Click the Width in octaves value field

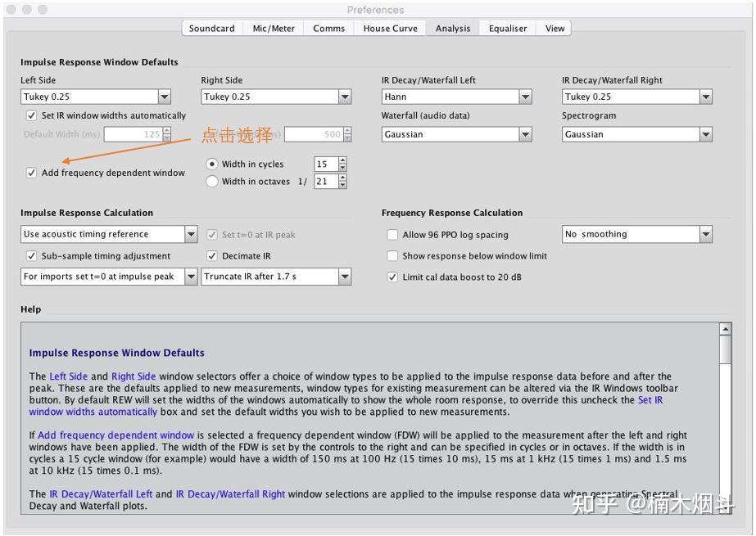tap(326, 182)
